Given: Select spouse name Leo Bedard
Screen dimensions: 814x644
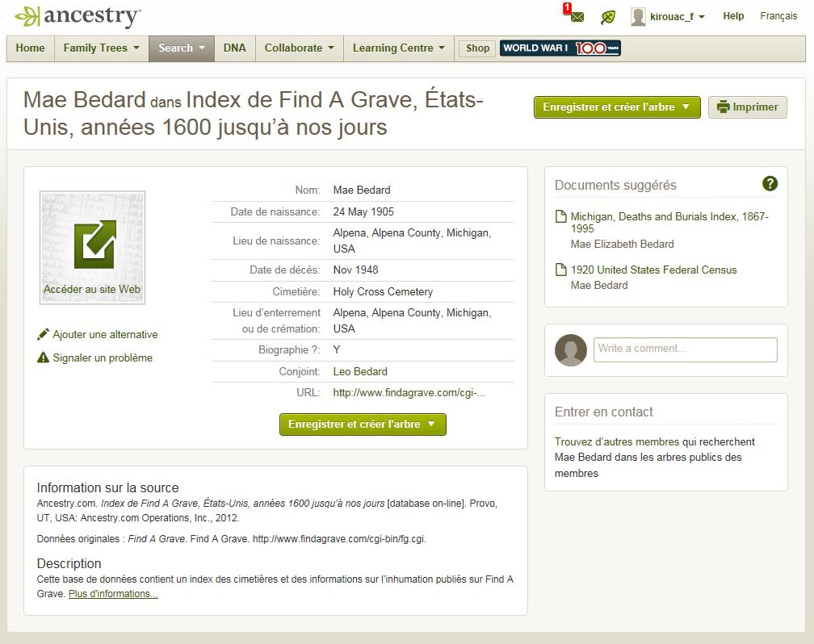Looking at the screenshot, I should point(360,371).
